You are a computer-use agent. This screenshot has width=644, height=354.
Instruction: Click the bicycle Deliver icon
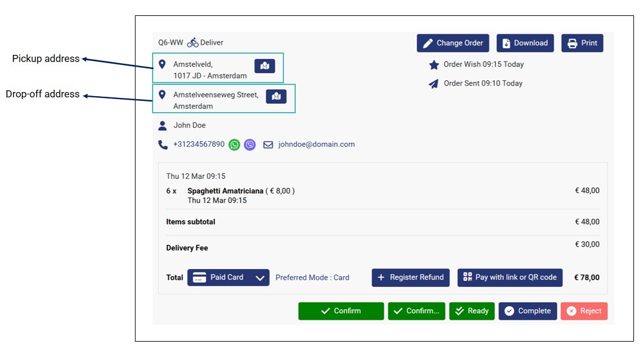(x=193, y=42)
